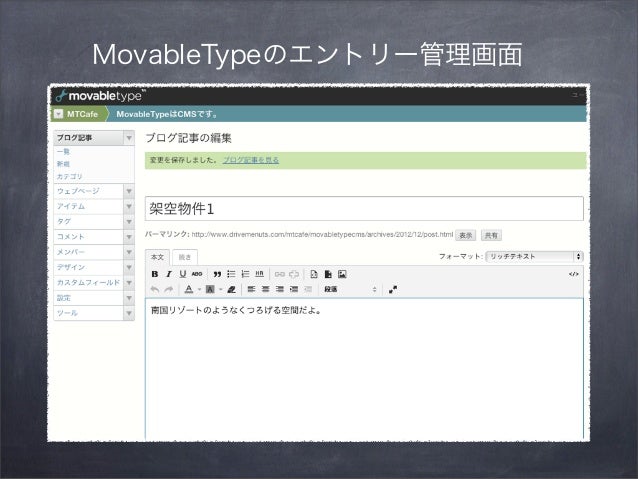Open 一覧 under ブログ記事

click(x=63, y=151)
